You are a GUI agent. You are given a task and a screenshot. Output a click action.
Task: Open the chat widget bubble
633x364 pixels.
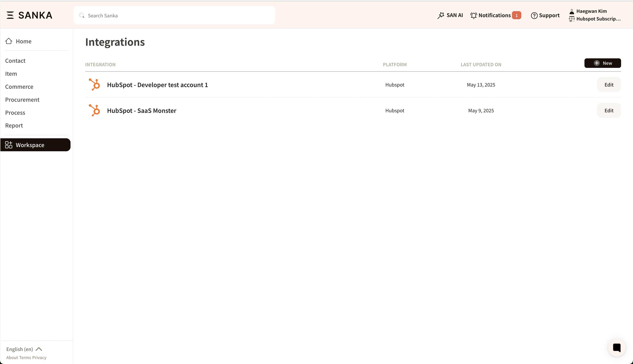(617, 348)
